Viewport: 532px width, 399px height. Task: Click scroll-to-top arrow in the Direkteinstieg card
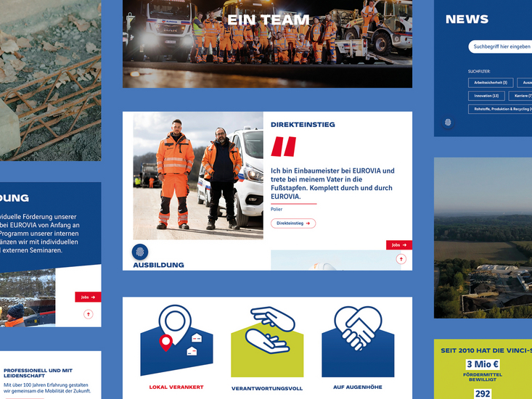coord(401,259)
